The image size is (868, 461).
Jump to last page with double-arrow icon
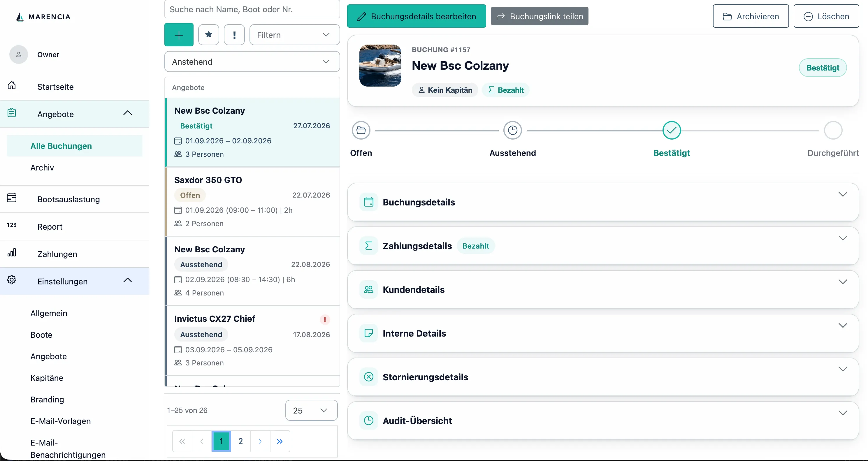click(280, 441)
